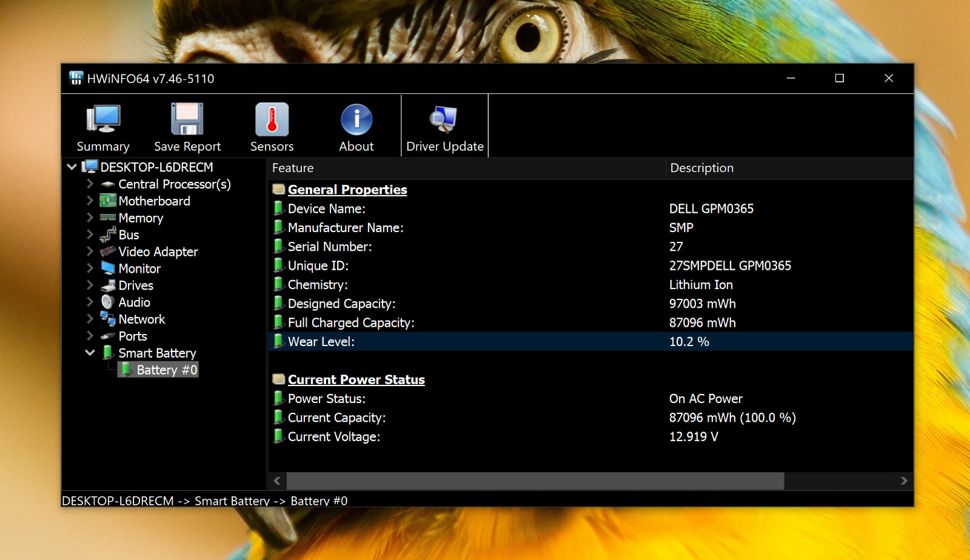Click the Network icon in tree
Viewport: 970px width, 560px height.
[108, 319]
